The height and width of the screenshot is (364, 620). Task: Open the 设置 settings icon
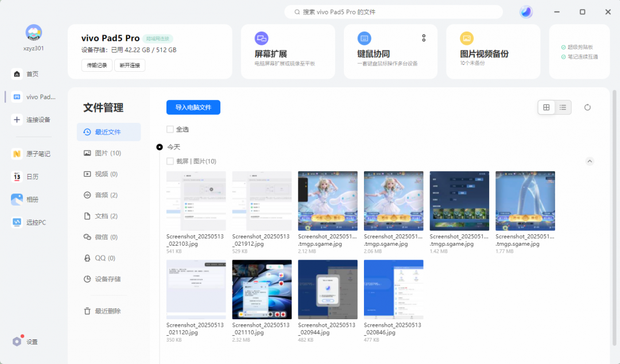pos(17,342)
